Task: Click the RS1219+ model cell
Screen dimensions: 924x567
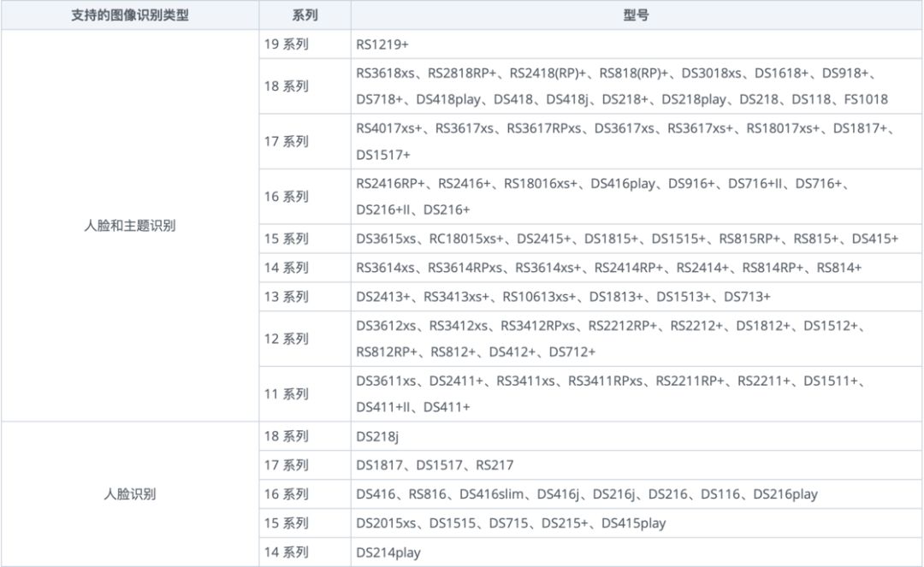Action: tap(383, 44)
